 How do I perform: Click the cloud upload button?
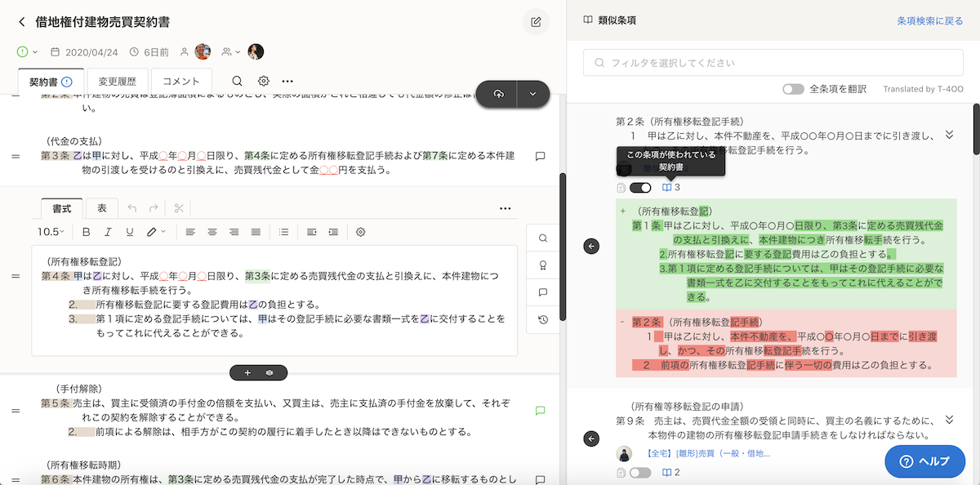click(499, 94)
